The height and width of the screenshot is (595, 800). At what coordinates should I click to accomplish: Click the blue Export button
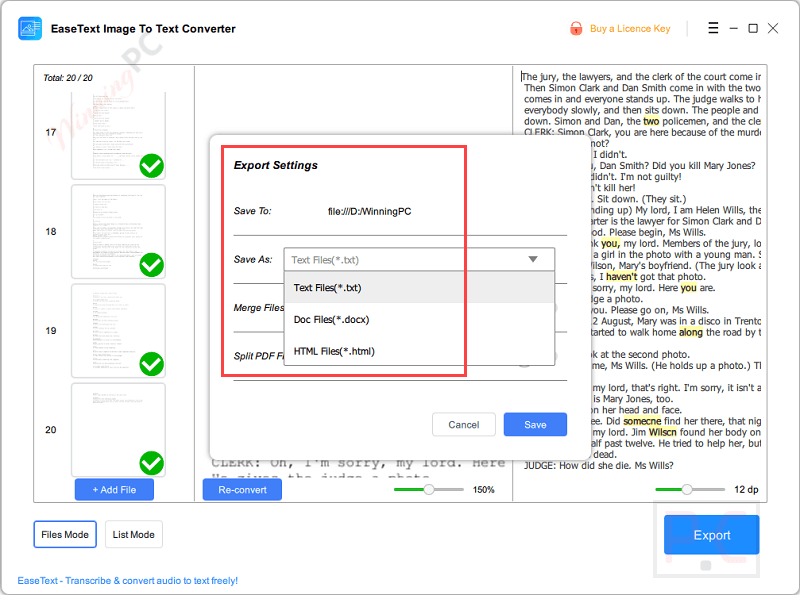pyautogui.click(x=711, y=535)
